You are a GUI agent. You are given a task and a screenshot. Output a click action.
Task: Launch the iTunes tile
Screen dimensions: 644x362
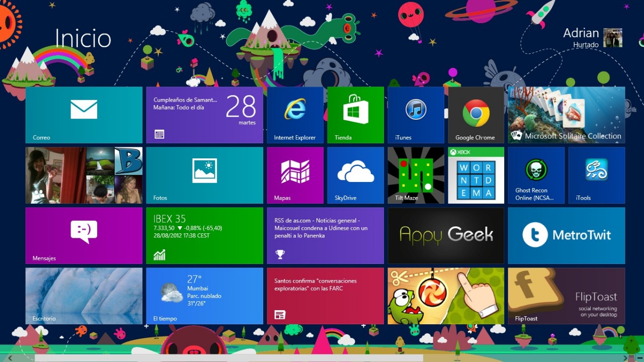pyautogui.click(x=416, y=115)
